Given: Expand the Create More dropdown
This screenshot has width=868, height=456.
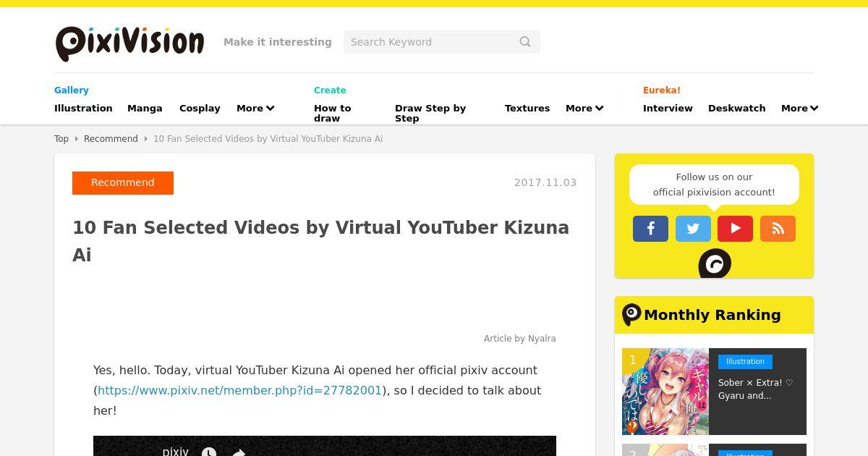Looking at the screenshot, I should tap(584, 108).
